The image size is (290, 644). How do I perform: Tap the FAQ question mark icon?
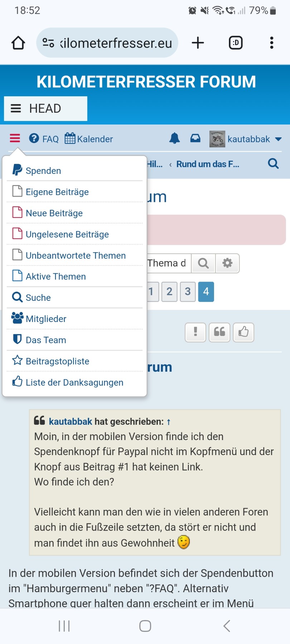34,138
